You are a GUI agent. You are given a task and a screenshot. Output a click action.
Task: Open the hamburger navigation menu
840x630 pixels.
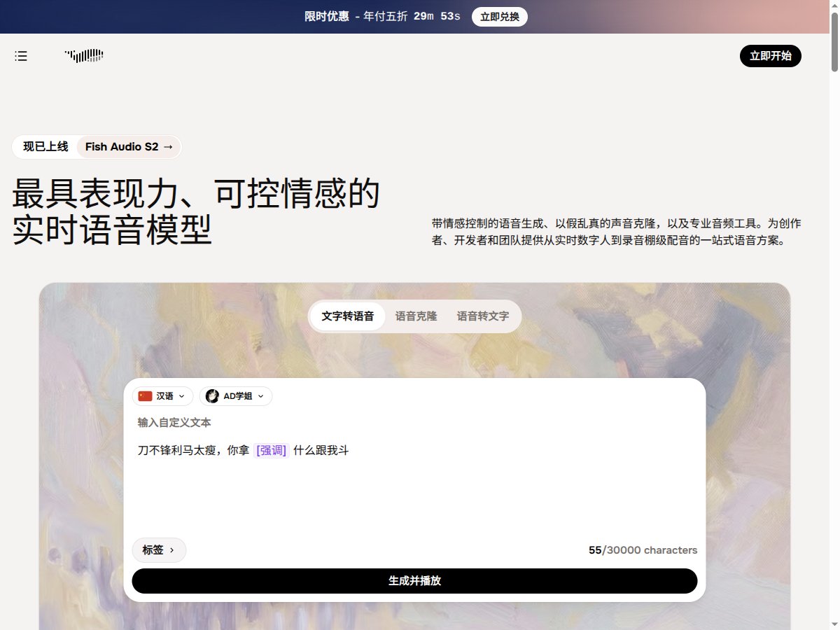(21, 56)
